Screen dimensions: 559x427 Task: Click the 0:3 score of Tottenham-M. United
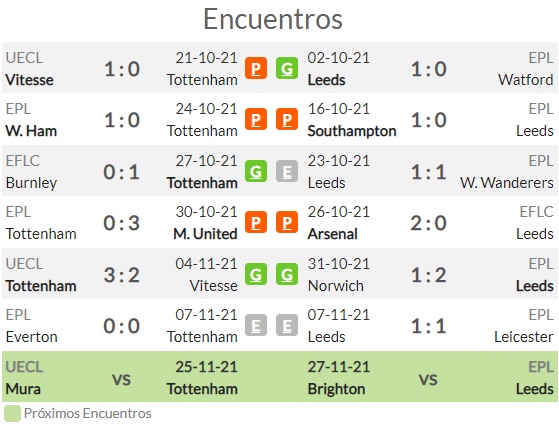point(122,223)
